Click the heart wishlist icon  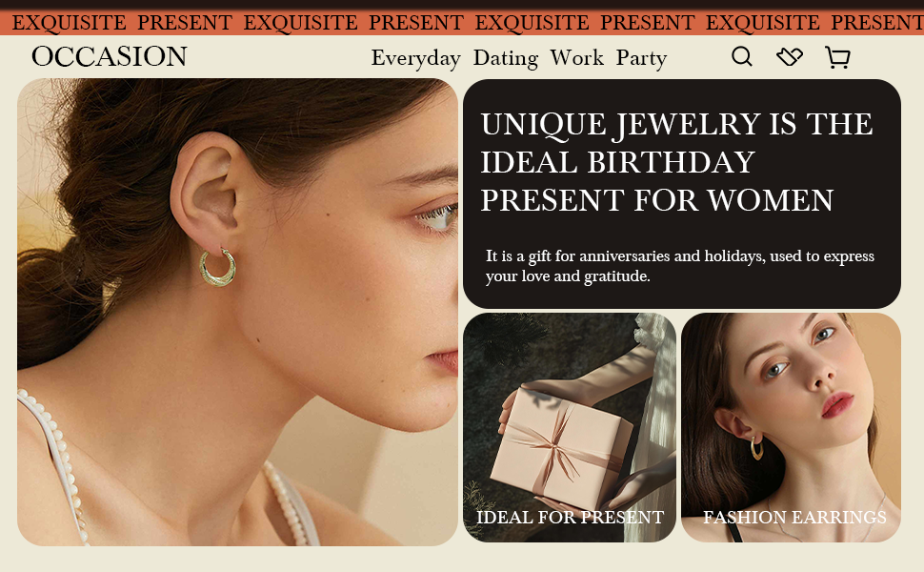pyautogui.click(x=790, y=57)
